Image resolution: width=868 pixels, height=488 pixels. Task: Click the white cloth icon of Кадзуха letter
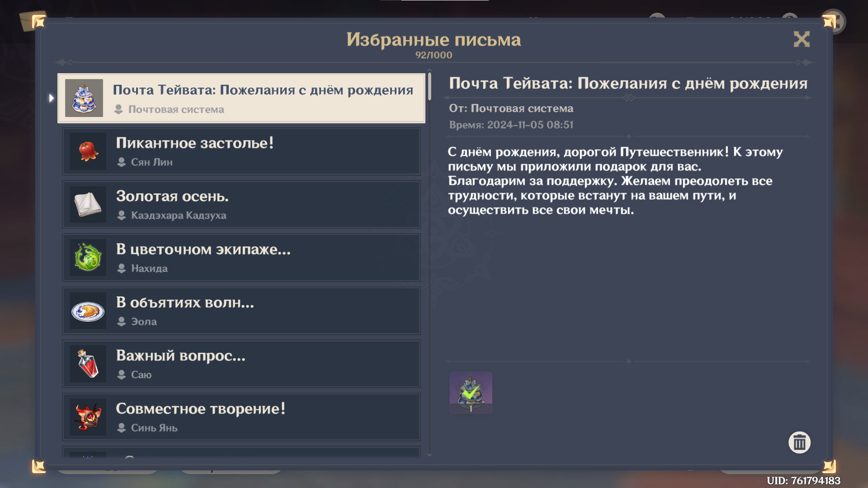pyautogui.click(x=88, y=204)
